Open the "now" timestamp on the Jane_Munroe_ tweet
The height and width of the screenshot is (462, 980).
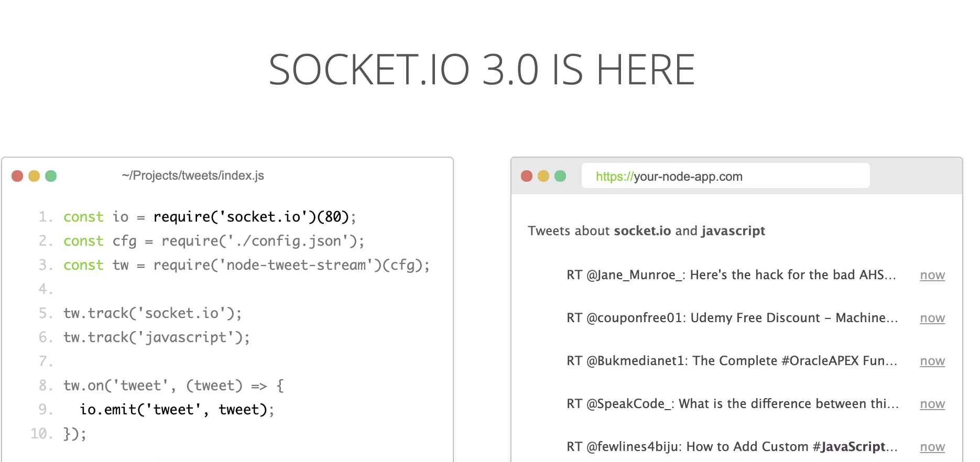[932, 275]
